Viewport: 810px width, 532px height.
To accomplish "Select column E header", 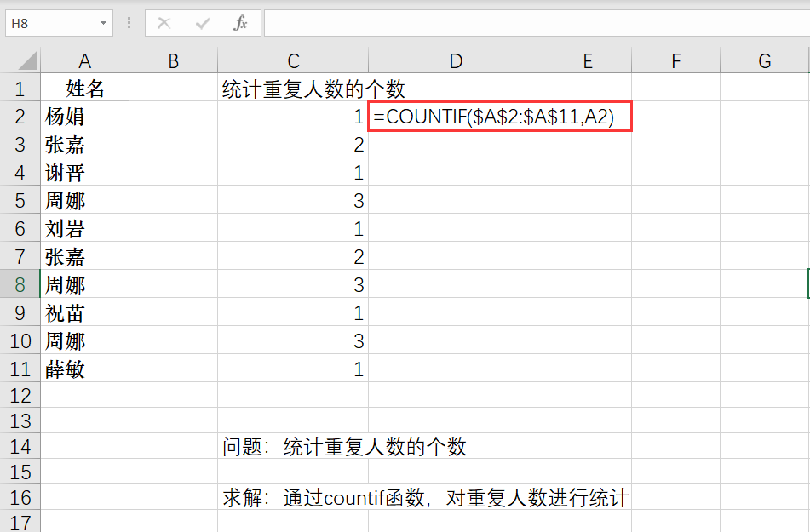I will pos(588,61).
